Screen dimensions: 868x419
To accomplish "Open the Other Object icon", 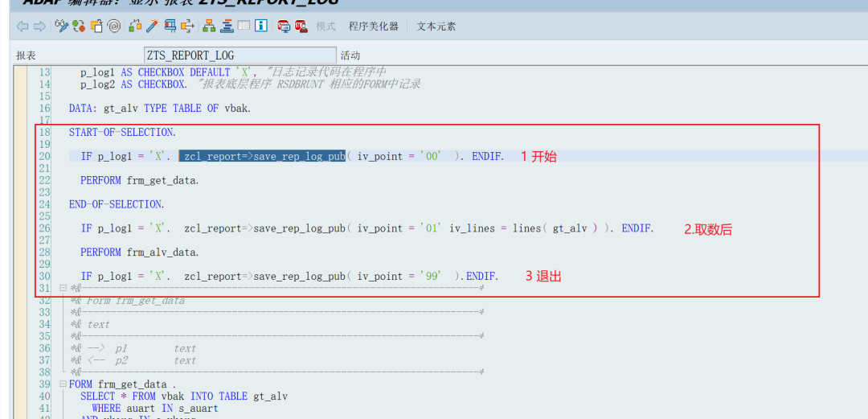I will point(97,26).
